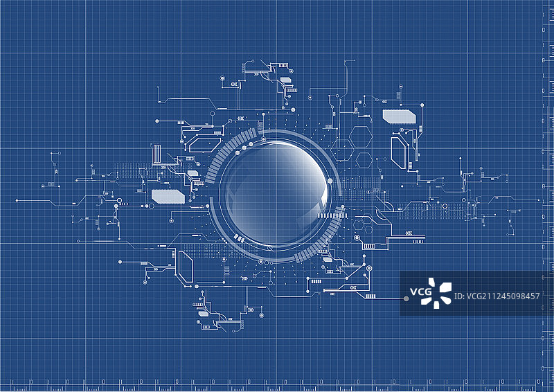Click the solid light polygon at the upper right
This screenshot has width=554, height=392.
point(399,114)
